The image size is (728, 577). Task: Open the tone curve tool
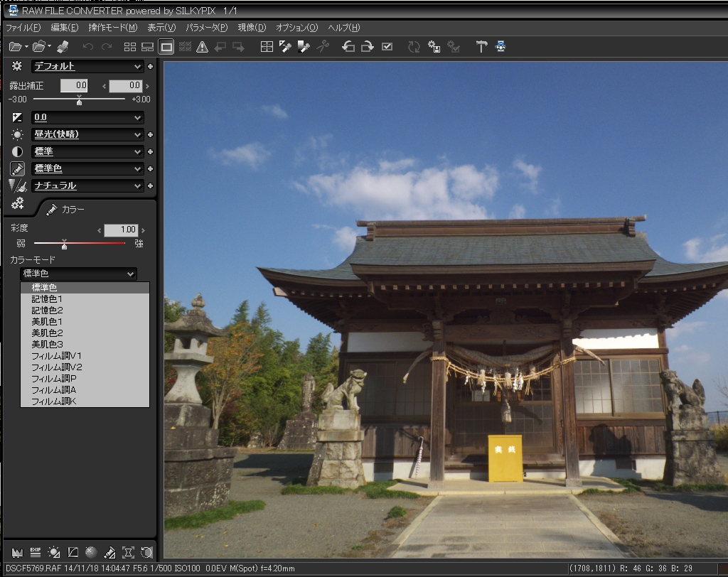point(73,551)
